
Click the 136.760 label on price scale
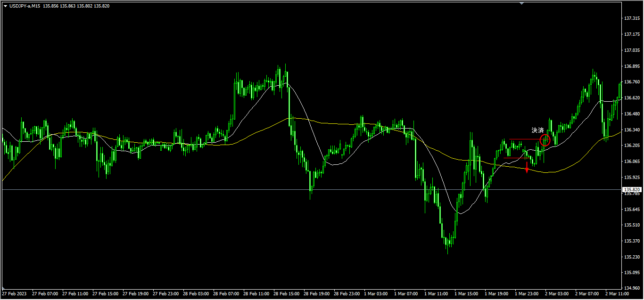631,82
